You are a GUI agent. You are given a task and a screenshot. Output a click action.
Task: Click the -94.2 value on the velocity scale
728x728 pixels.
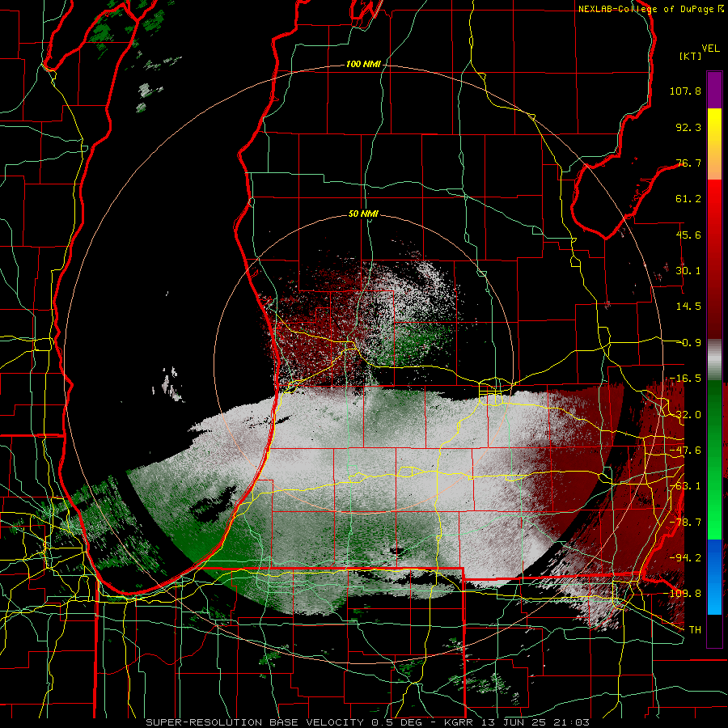click(685, 558)
